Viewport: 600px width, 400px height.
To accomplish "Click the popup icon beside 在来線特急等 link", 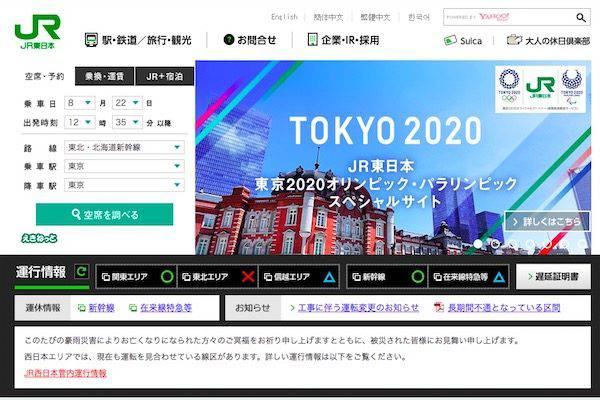I will (x=133, y=308).
